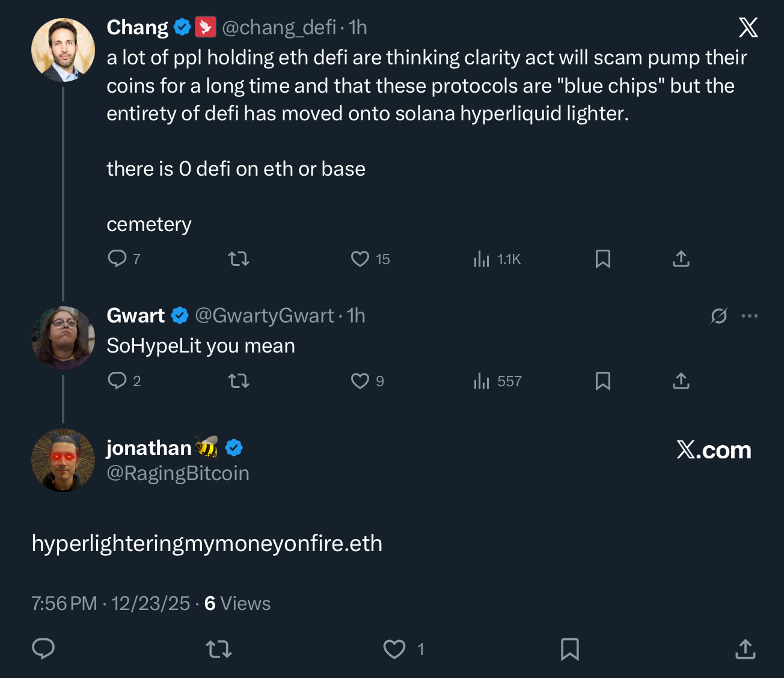Open Gwart's two replies
Image resolution: width=784 pixels, height=678 pixels.
[x=124, y=381]
